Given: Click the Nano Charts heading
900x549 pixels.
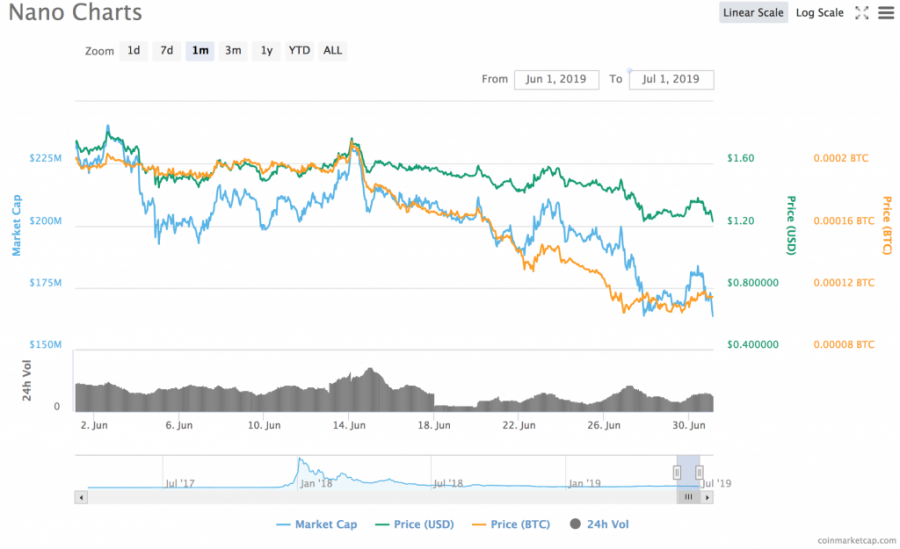Looking at the screenshot, I should 75,13.
